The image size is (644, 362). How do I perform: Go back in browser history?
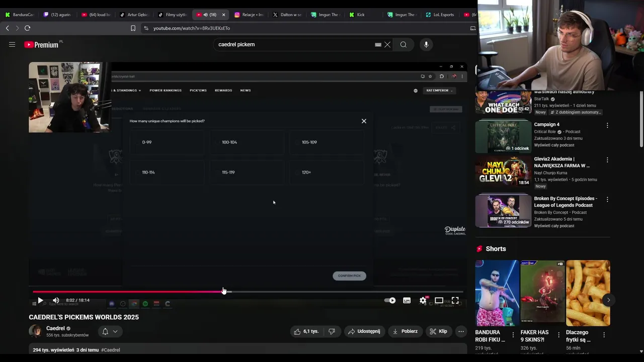7,28
